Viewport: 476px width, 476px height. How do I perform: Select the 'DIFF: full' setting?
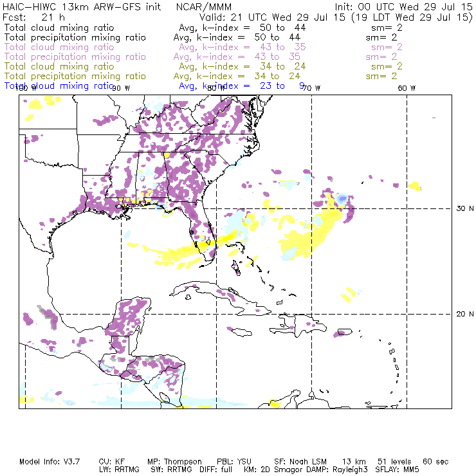point(215,470)
